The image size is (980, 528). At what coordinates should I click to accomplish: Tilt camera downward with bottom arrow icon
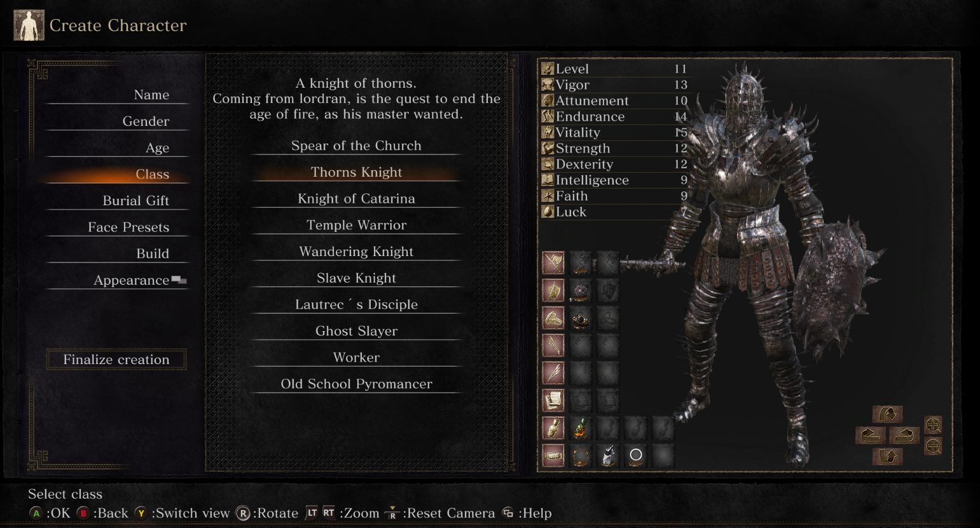click(887, 456)
